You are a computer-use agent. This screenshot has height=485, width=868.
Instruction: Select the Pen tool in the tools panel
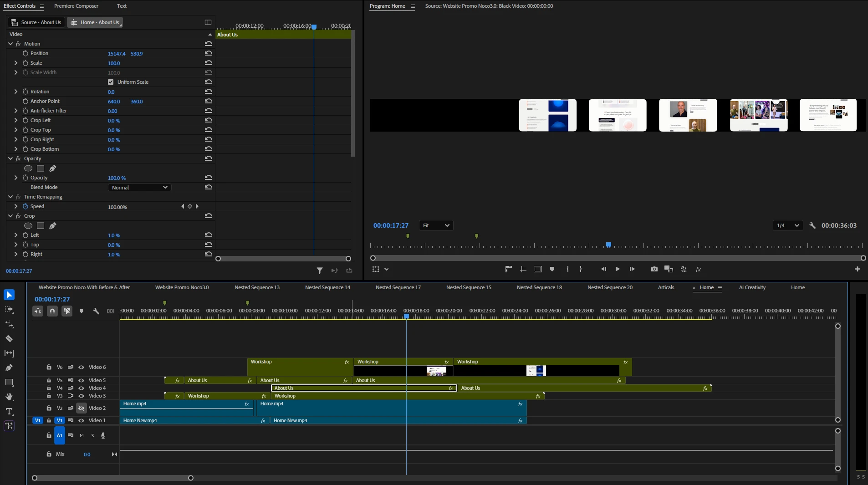9,368
